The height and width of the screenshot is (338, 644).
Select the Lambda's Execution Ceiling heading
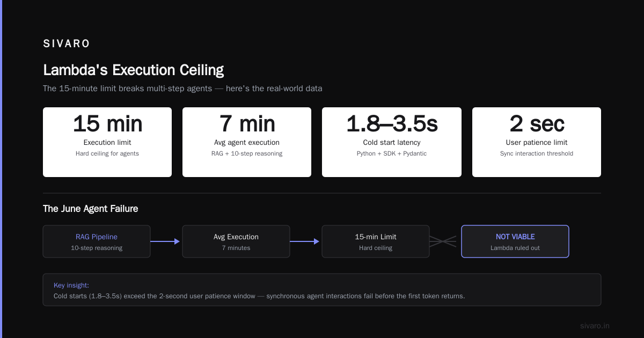[133, 70]
